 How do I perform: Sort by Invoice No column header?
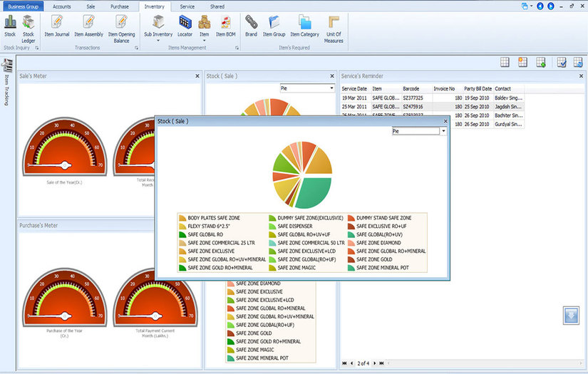coord(447,89)
